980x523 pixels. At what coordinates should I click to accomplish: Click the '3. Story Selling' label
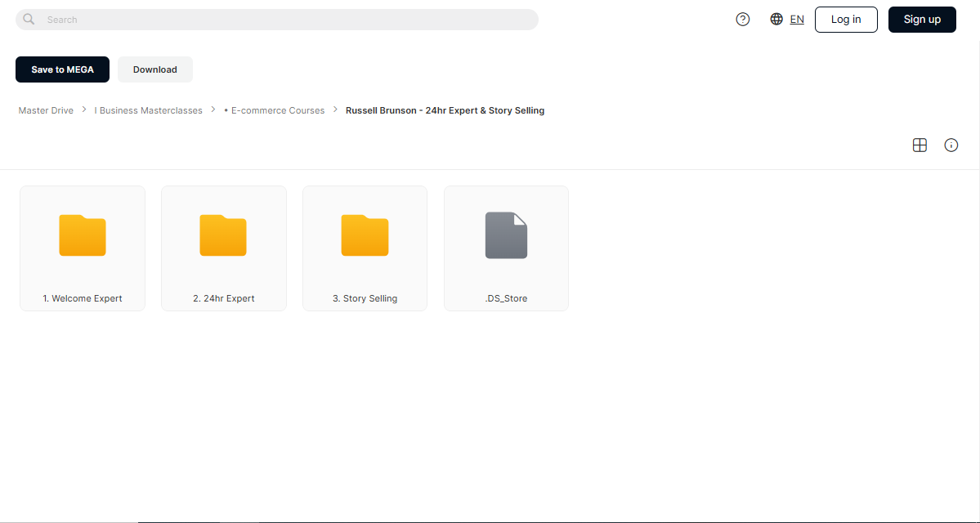pos(365,298)
